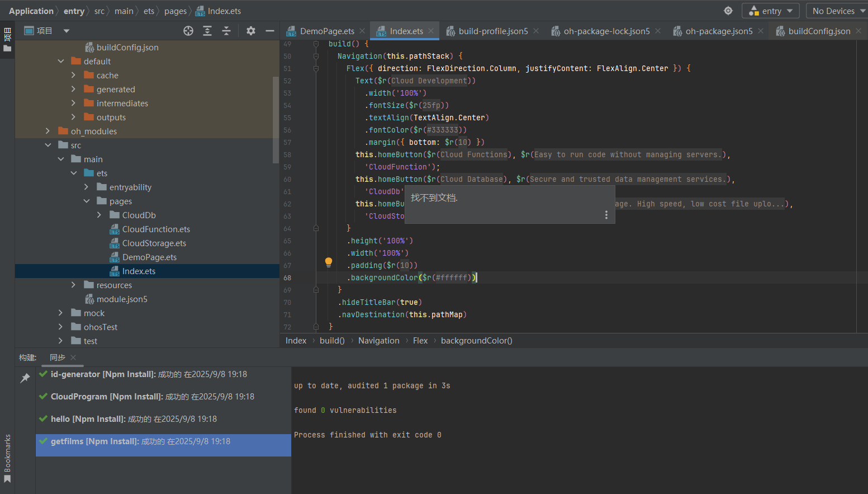Click the pin icon in build panel
868x494 pixels.
click(25, 378)
